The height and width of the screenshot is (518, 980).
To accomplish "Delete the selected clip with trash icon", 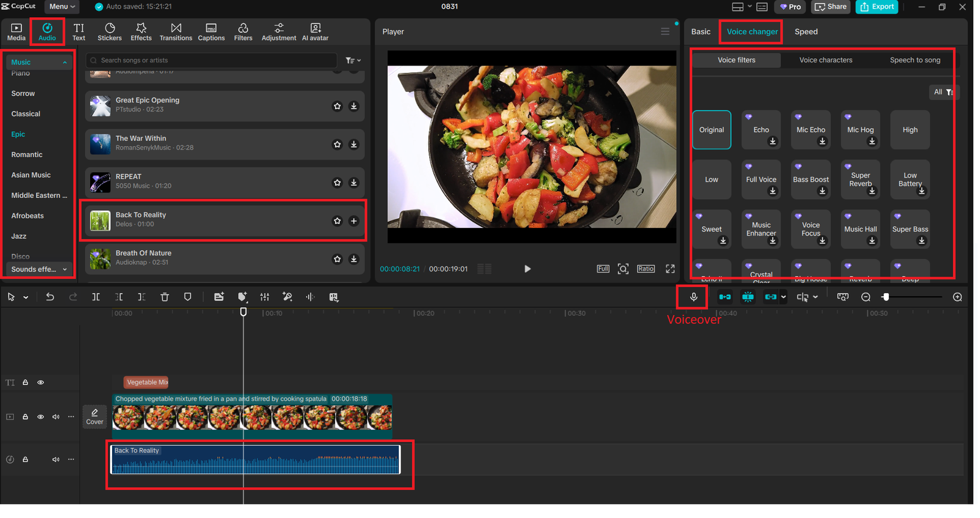I will 165,297.
